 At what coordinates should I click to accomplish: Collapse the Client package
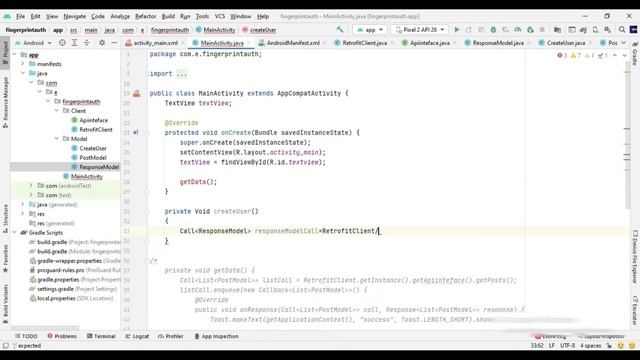(57, 111)
